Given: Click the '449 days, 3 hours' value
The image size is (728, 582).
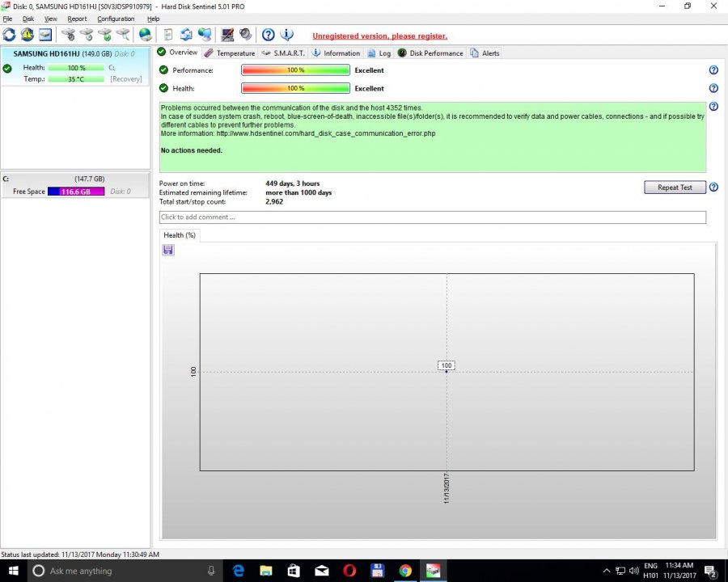Looking at the screenshot, I should [293, 183].
